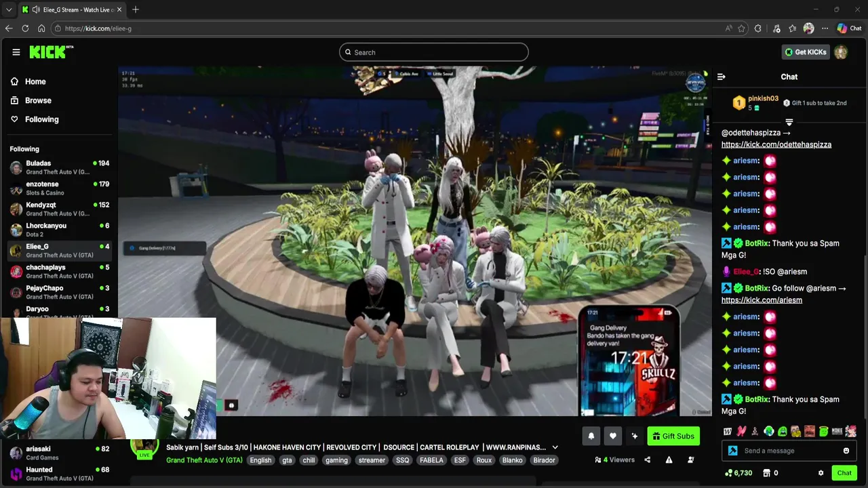Open browser profile avatar
The height and width of the screenshot is (488, 868).
tap(808, 28)
